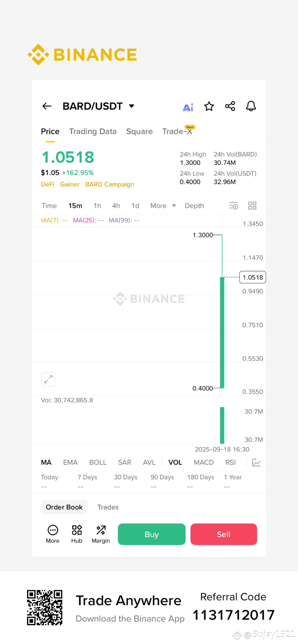Screen dimensions: 298x644
Task: Add BARD/USDT to favorites with star
Action: click(209, 106)
